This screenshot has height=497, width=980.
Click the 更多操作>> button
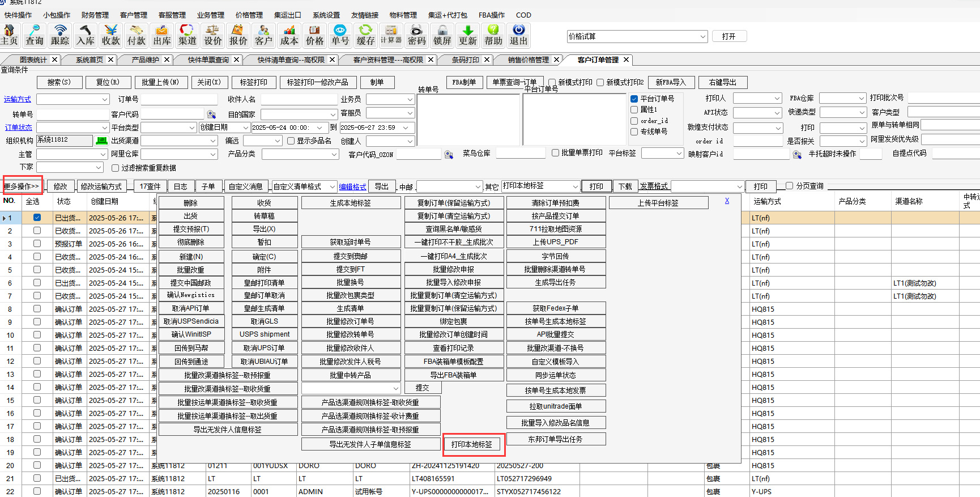pos(22,186)
